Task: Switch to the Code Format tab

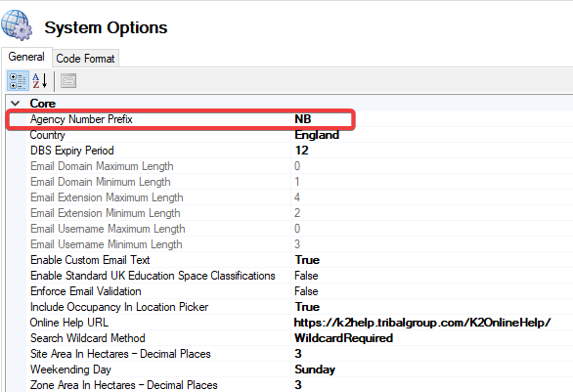Action: (x=85, y=59)
